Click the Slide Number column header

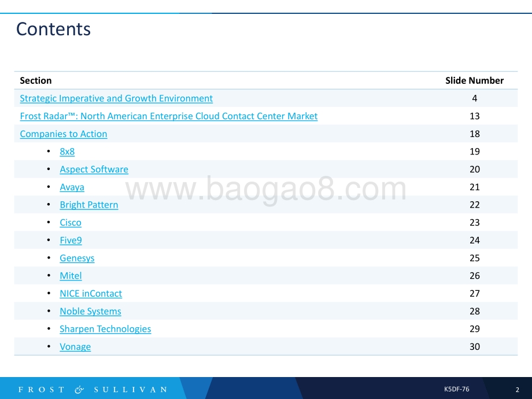coord(474,80)
